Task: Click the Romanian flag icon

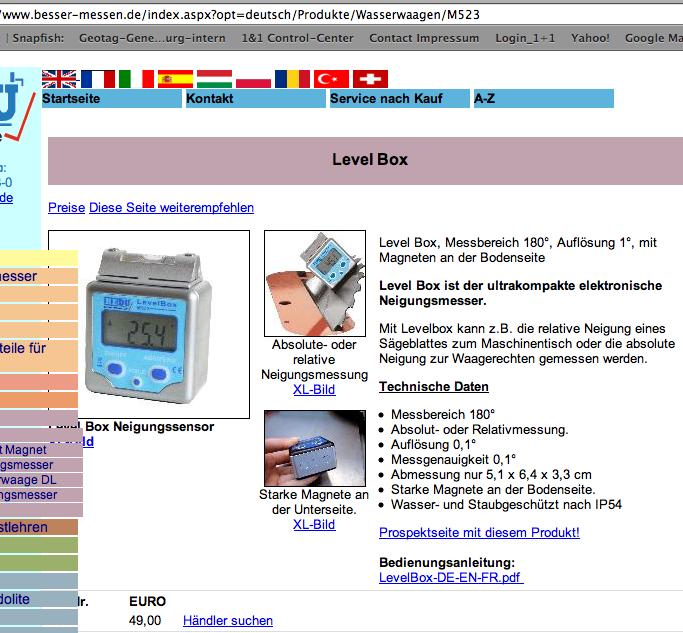Action: coord(292,79)
